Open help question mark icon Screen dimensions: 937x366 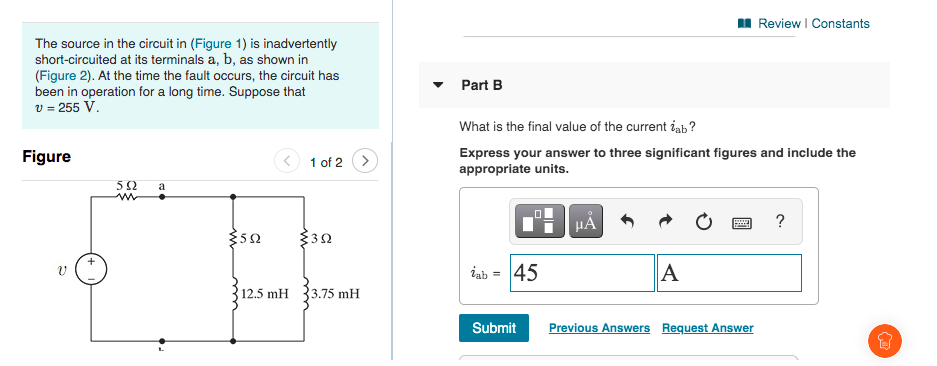tap(779, 222)
